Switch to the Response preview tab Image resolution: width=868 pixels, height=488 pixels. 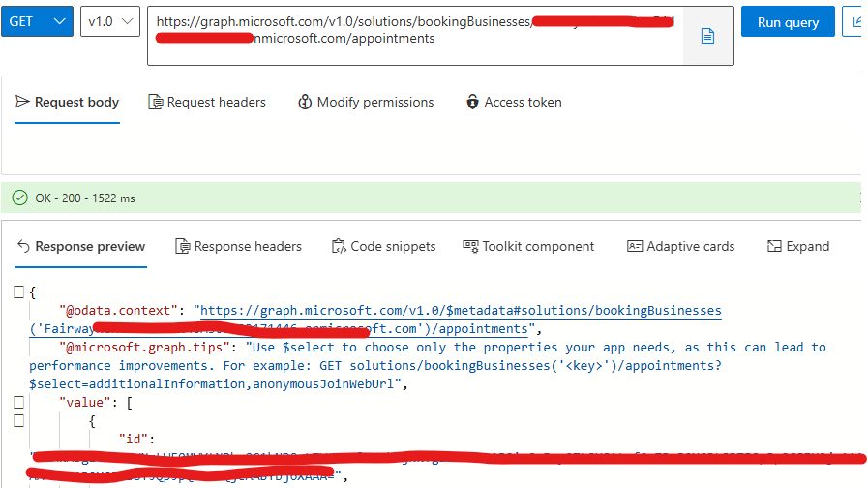pos(81,246)
